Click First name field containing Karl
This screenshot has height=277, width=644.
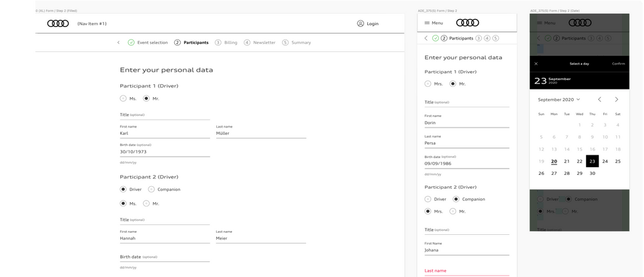165,132
